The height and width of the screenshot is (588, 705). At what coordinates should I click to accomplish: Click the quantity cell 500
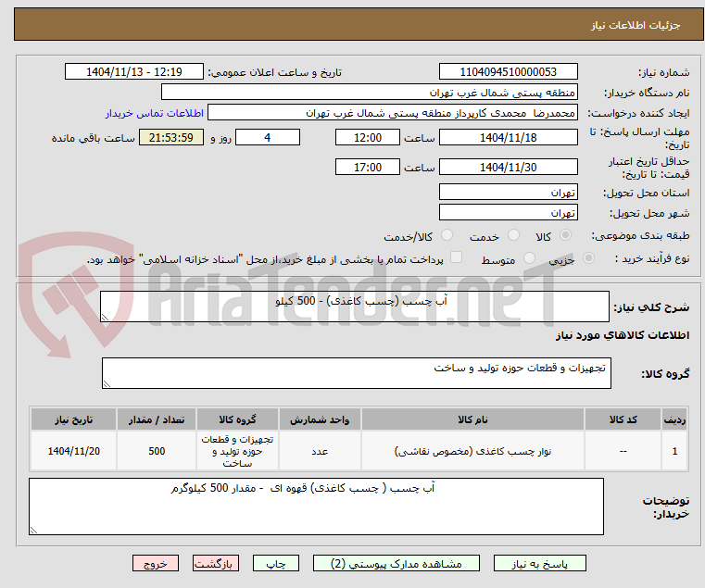coord(157,451)
